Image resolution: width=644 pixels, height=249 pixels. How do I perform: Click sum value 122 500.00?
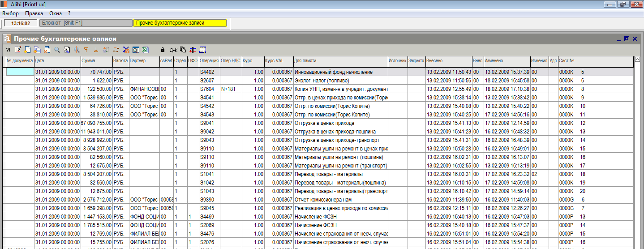[x=96, y=89]
